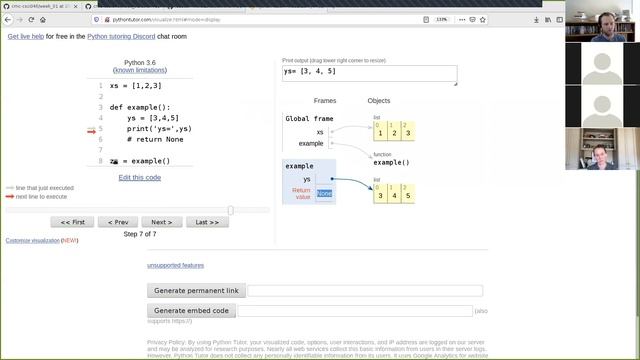The height and width of the screenshot is (360, 640).
Task: Click the xs list cell with value 3
Action: pyautogui.click(x=408, y=131)
